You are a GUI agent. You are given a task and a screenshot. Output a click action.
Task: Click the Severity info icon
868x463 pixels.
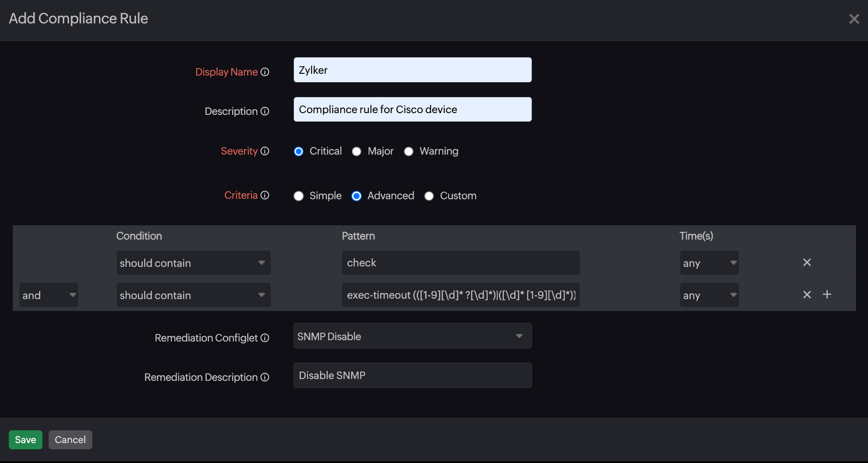(x=265, y=151)
